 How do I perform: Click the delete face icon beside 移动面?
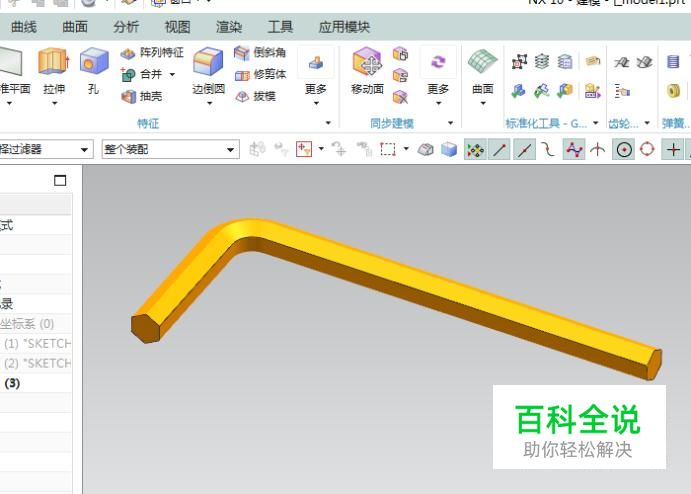click(400, 97)
